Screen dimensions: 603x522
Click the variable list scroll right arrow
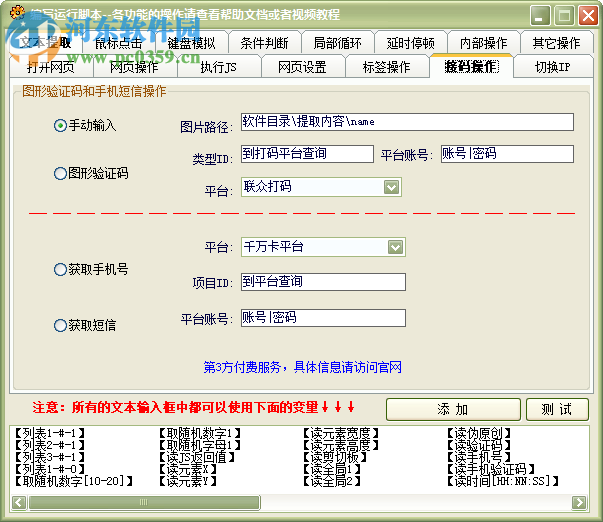[580, 502]
